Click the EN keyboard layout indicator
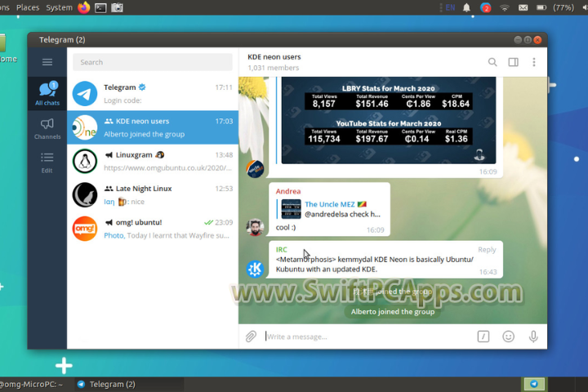Screen dimensions: 588x392 pyautogui.click(x=450, y=7)
